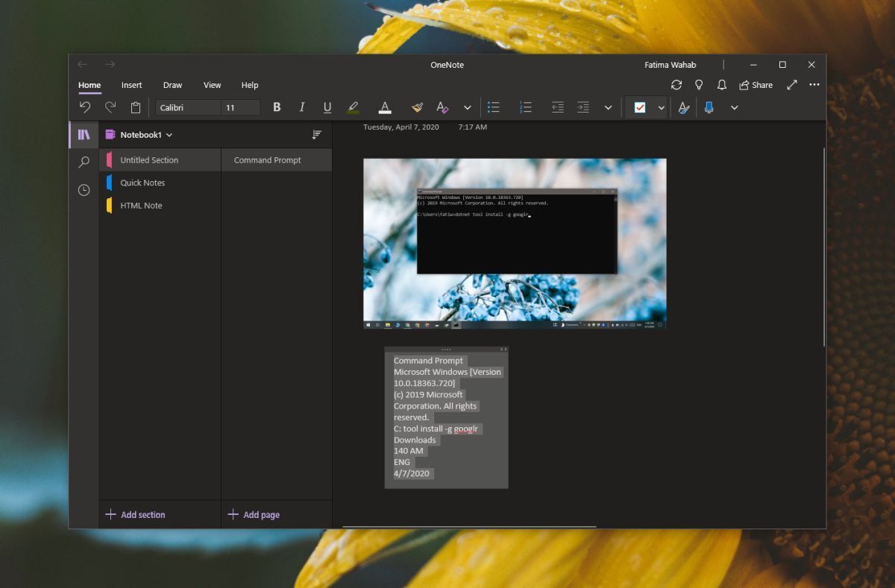Sort pages with the sort icon
This screenshot has width=895, height=588.
click(317, 135)
